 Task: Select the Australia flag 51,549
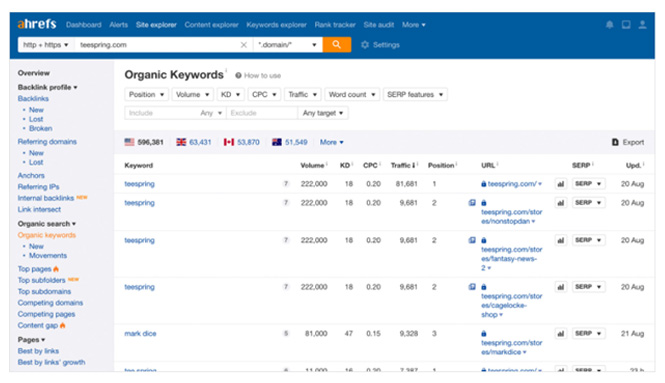coord(290,142)
